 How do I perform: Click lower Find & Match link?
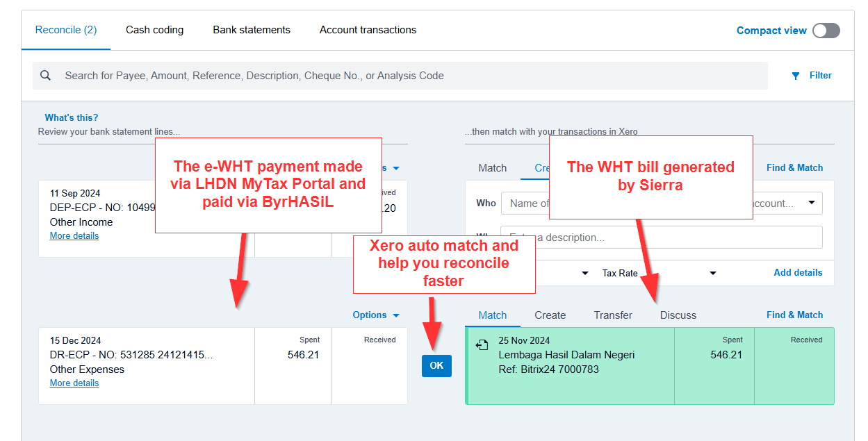[x=794, y=315]
